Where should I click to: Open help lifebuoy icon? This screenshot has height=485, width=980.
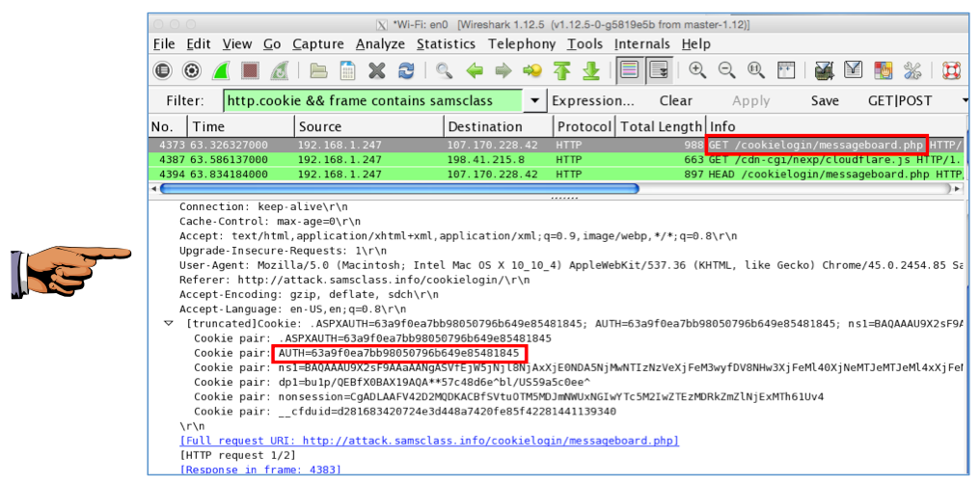pyautogui.click(x=951, y=70)
